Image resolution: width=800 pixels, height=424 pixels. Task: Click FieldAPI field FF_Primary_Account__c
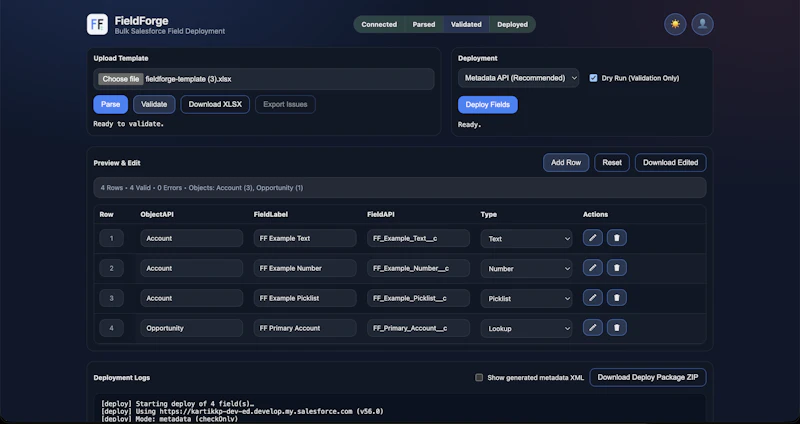tap(418, 328)
